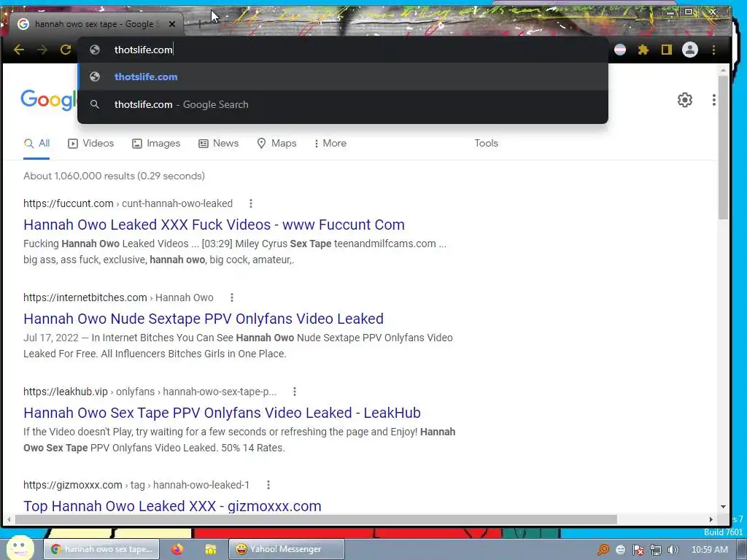Click the globe icon in the address bar
Screen dimensions: 747x560
pyautogui.click(x=95, y=50)
